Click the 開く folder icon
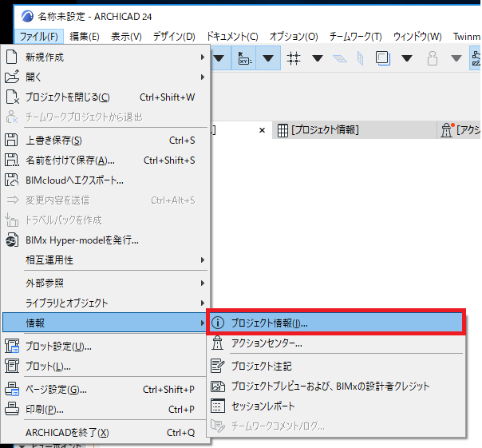The height and width of the screenshot is (448, 482). pyautogui.click(x=12, y=77)
